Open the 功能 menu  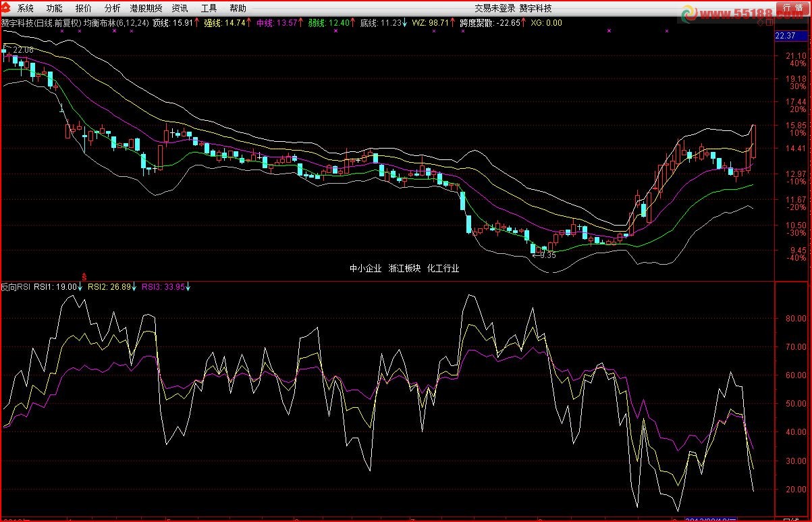(x=55, y=9)
